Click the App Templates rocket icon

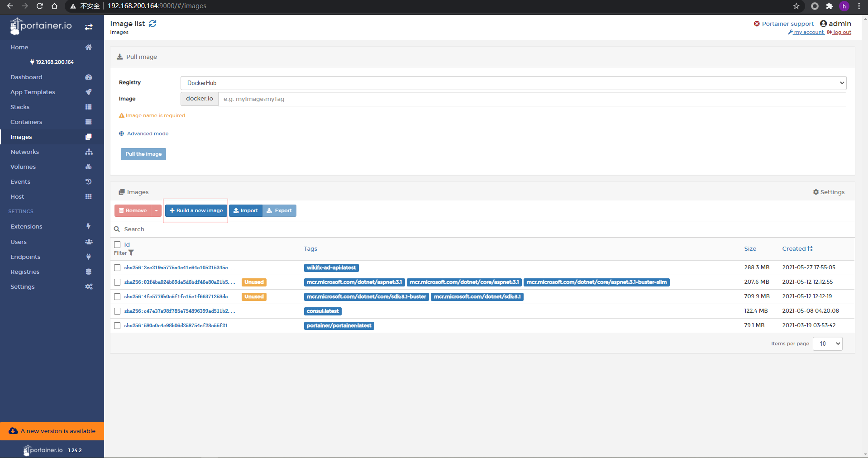point(89,92)
